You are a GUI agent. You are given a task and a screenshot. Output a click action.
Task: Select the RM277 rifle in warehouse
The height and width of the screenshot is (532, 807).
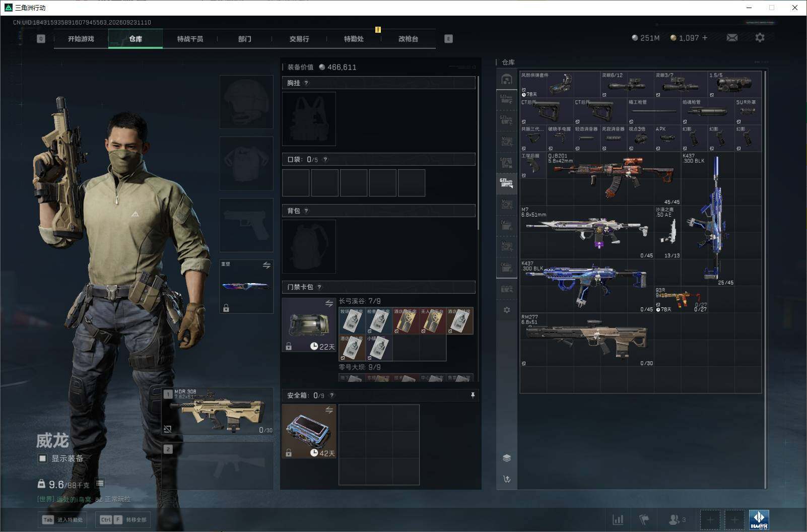[x=587, y=340]
